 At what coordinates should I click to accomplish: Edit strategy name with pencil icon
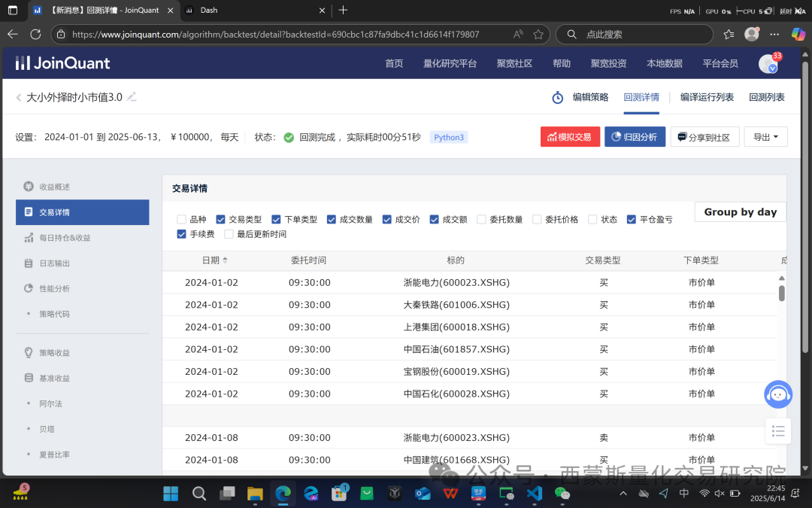pos(132,97)
